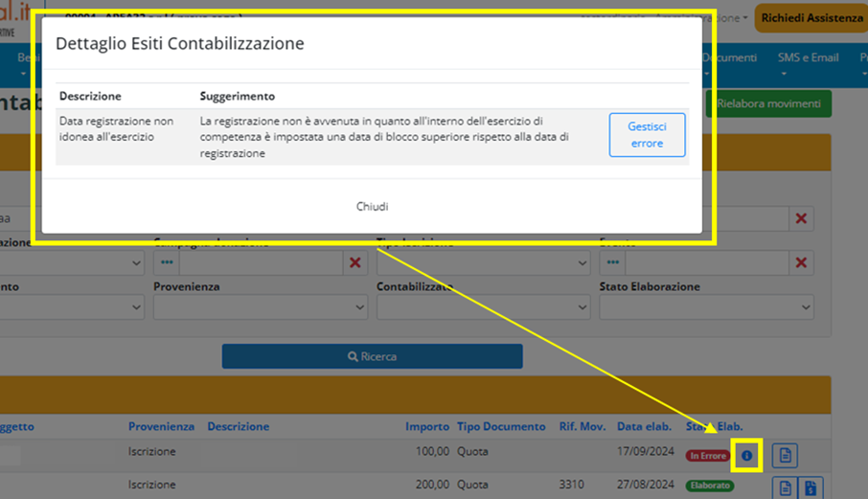Open the Stato Elaborazione dropdown
The image size is (868, 499).
click(x=706, y=307)
